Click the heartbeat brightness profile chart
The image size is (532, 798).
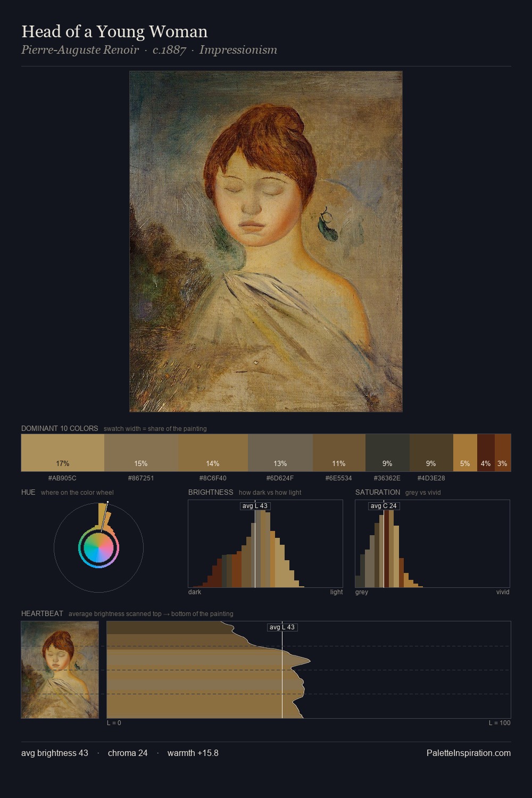[309, 670]
